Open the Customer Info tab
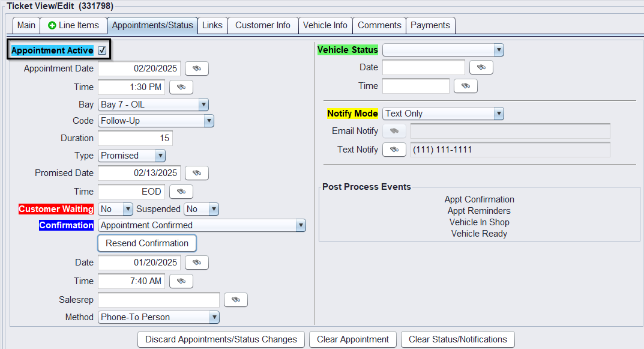The width and height of the screenshot is (644, 349). click(x=262, y=25)
